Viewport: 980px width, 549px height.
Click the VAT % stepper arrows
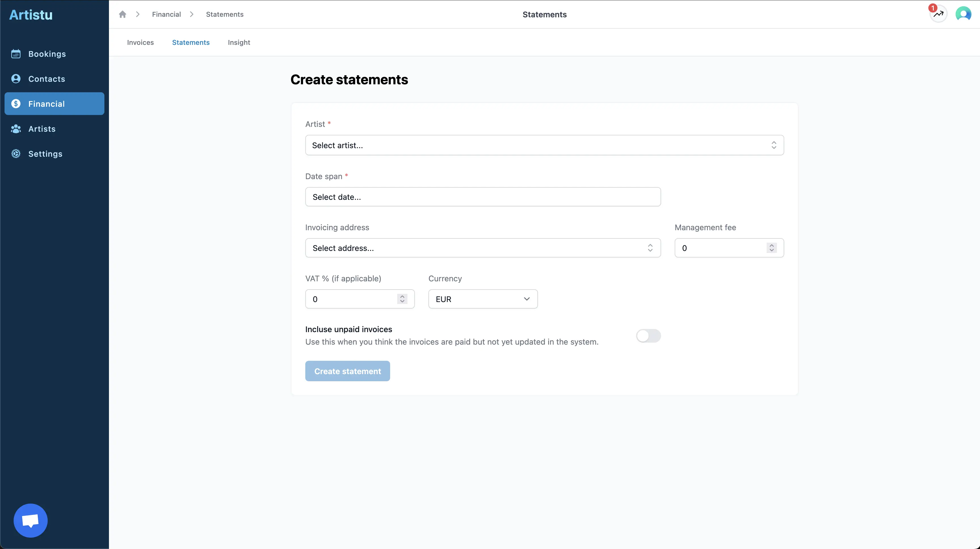[x=402, y=299]
